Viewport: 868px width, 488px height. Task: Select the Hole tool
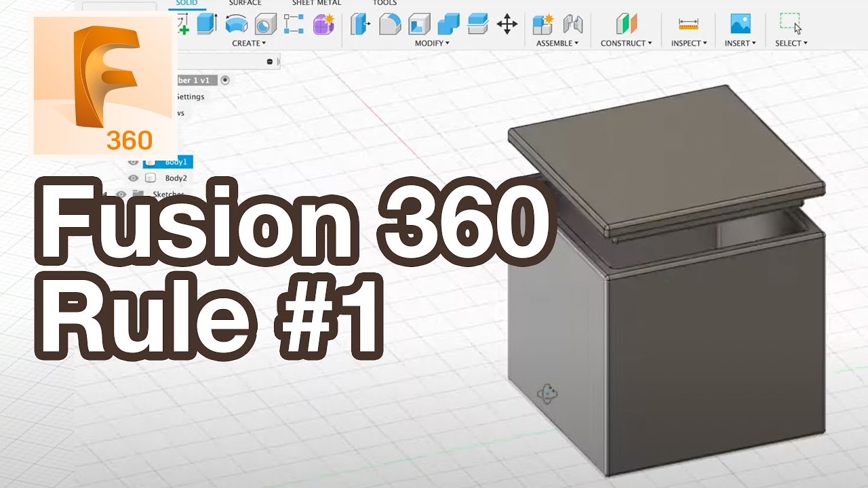click(265, 25)
